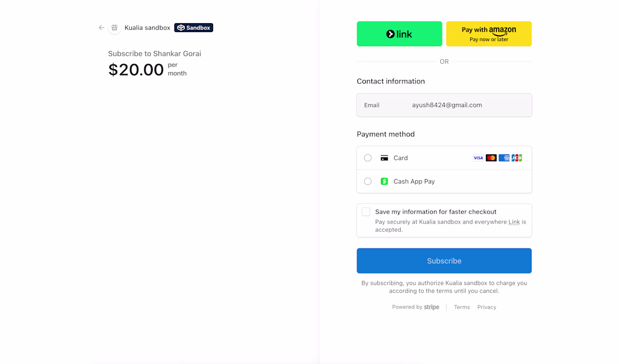
Task: Click the Cash App Pay logo icon
Action: [384, 181]
